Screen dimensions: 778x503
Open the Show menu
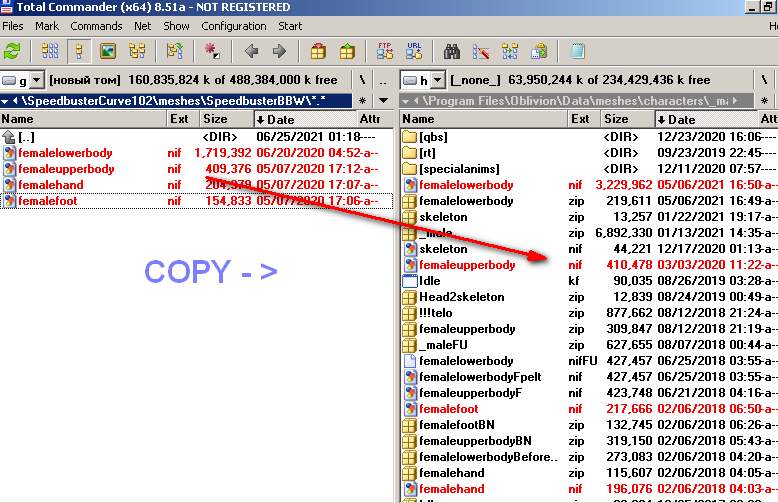click(x=176, y=26)
